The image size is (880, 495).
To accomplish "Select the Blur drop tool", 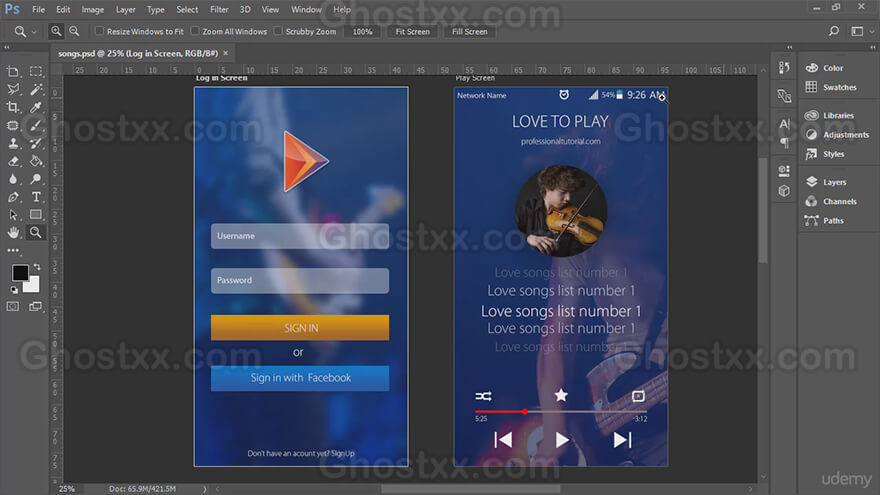I will (13, 179).
